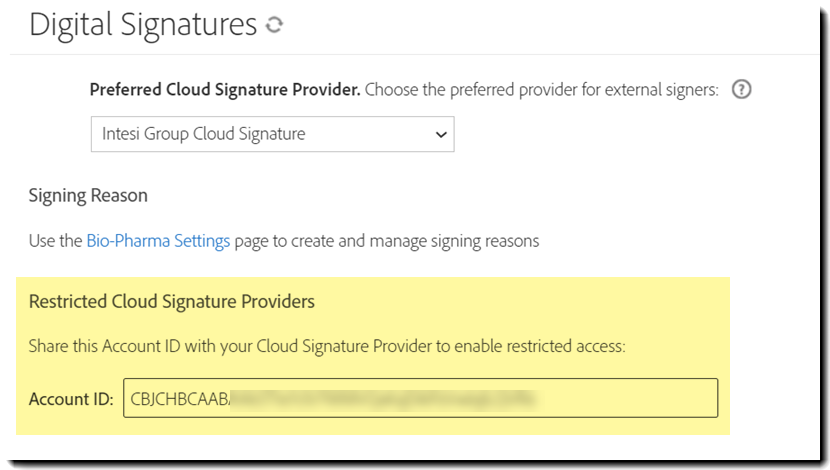
Task: Open the Bio-Pharma Settings link
Action: click(158, 241)
